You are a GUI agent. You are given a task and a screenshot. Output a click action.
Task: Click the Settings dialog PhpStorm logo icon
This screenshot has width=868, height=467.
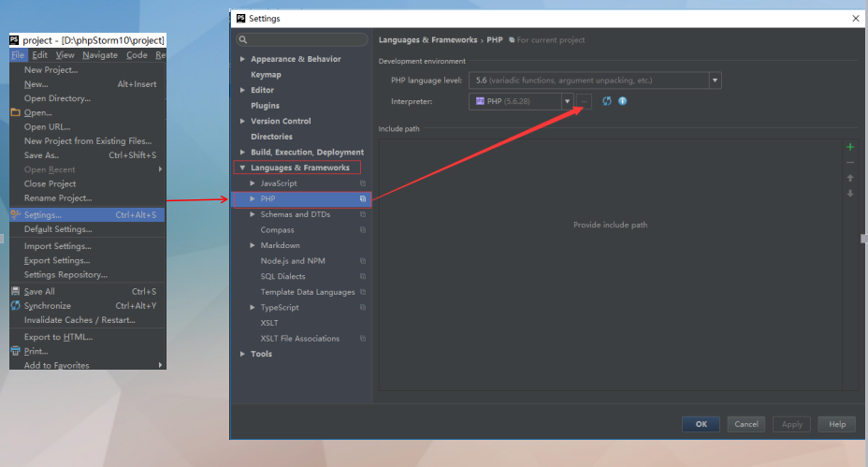point(240,19)
